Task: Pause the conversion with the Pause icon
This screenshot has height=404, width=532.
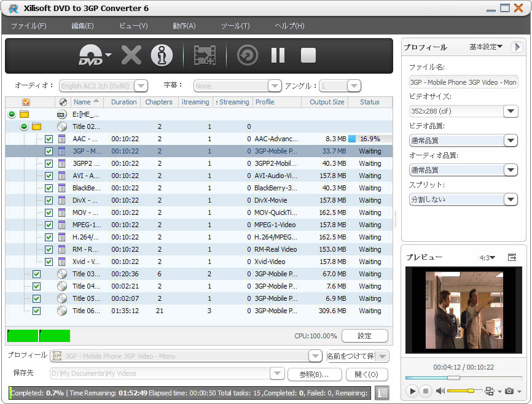Action: tap(278, 56)
